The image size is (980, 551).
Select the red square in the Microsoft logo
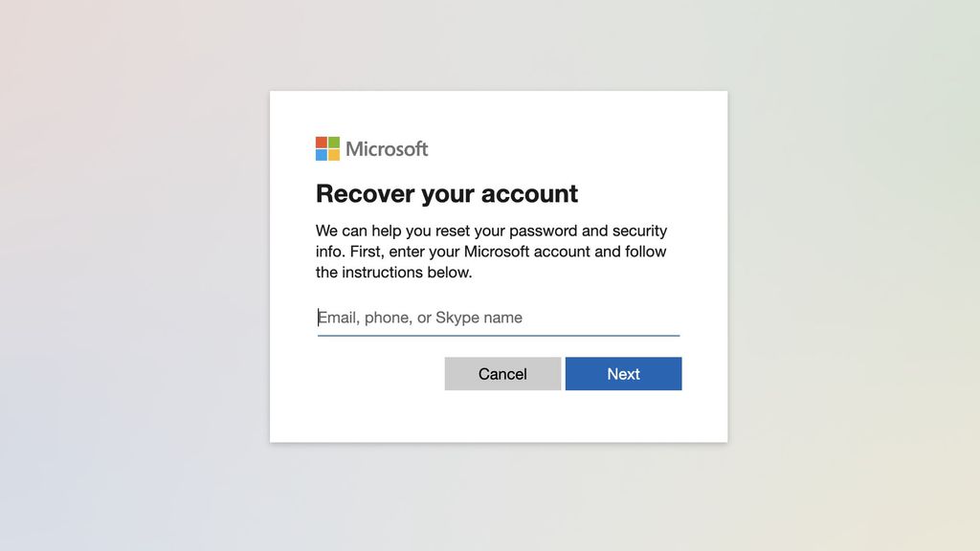[322, 143]
